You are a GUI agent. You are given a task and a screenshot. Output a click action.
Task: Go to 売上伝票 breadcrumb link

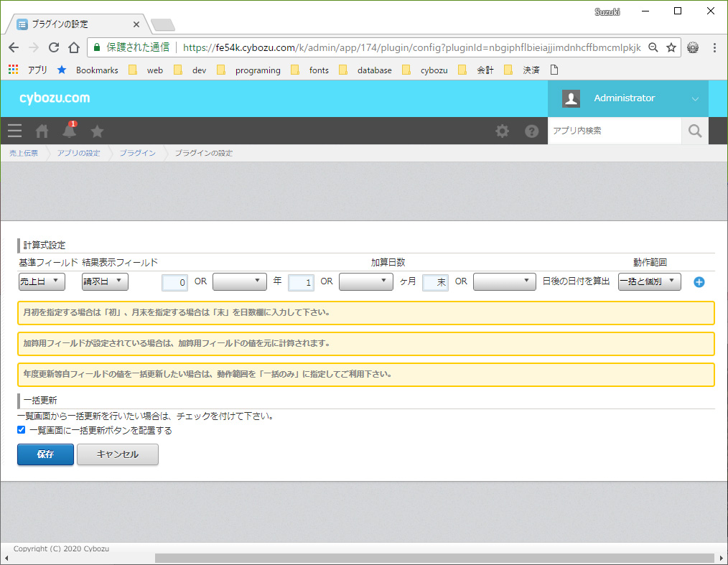click(24, 153)
